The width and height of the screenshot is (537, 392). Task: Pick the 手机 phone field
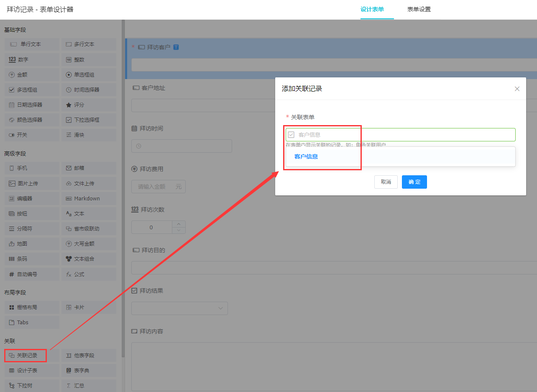pos(32,168)
